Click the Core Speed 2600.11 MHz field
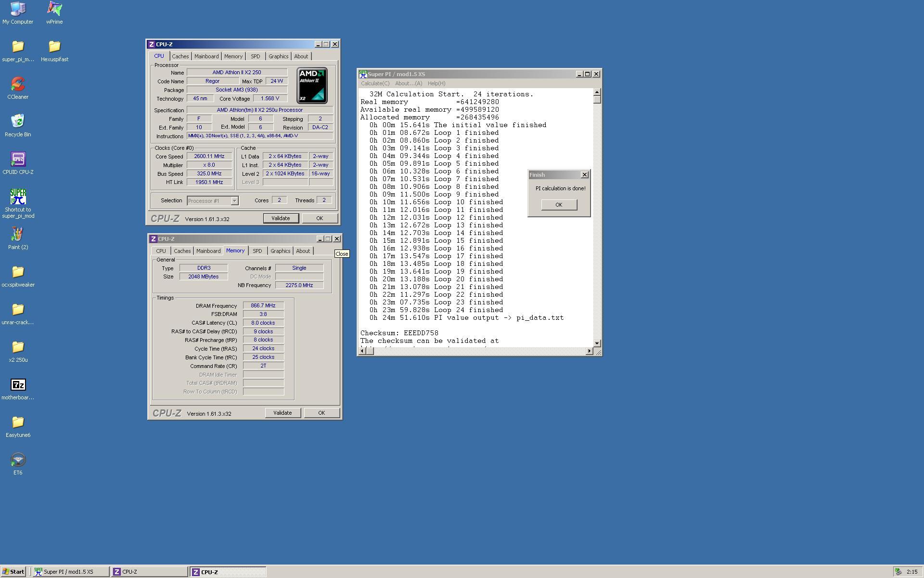This screenshot has width=924, height=578. 209,157
